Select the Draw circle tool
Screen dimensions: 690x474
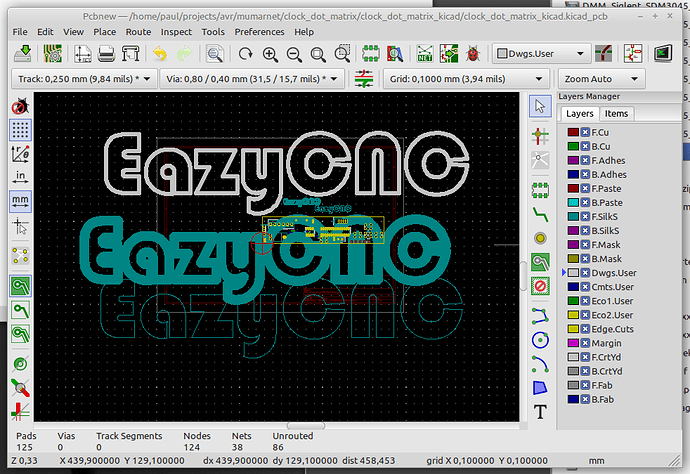(x=540, y=340)
